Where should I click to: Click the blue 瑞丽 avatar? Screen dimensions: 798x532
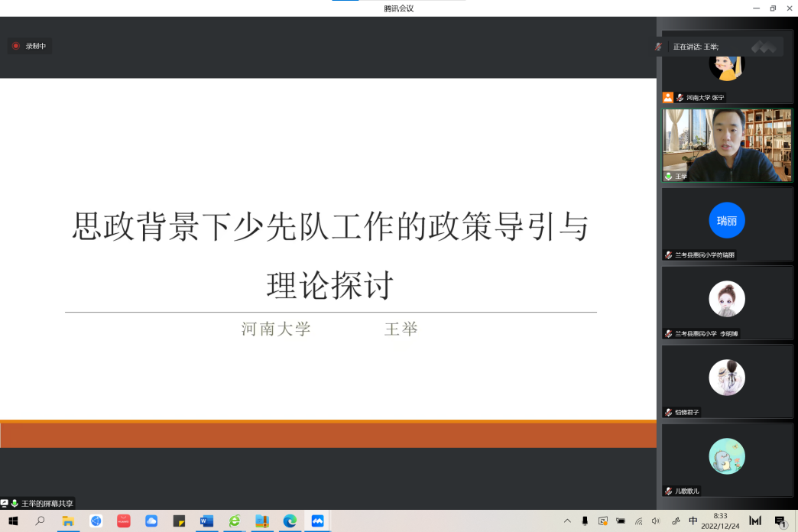point(727,220)
